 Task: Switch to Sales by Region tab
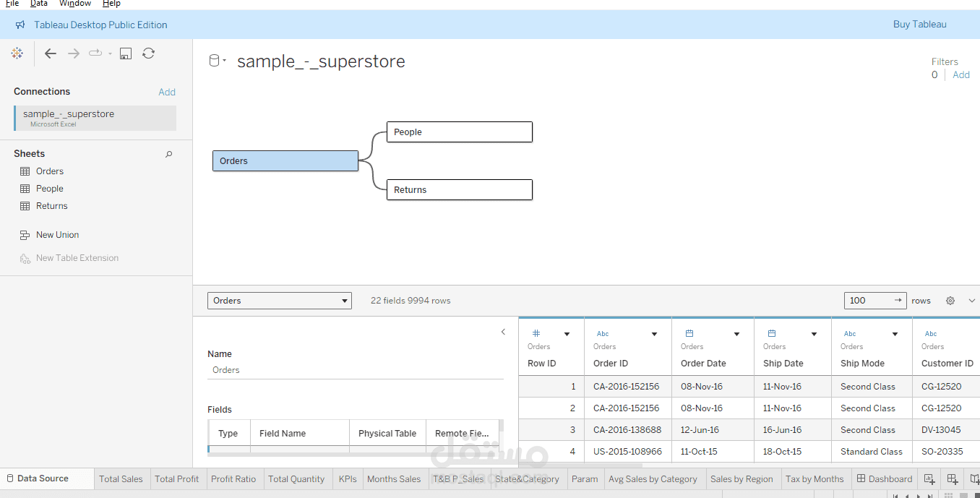click(742, 478)
